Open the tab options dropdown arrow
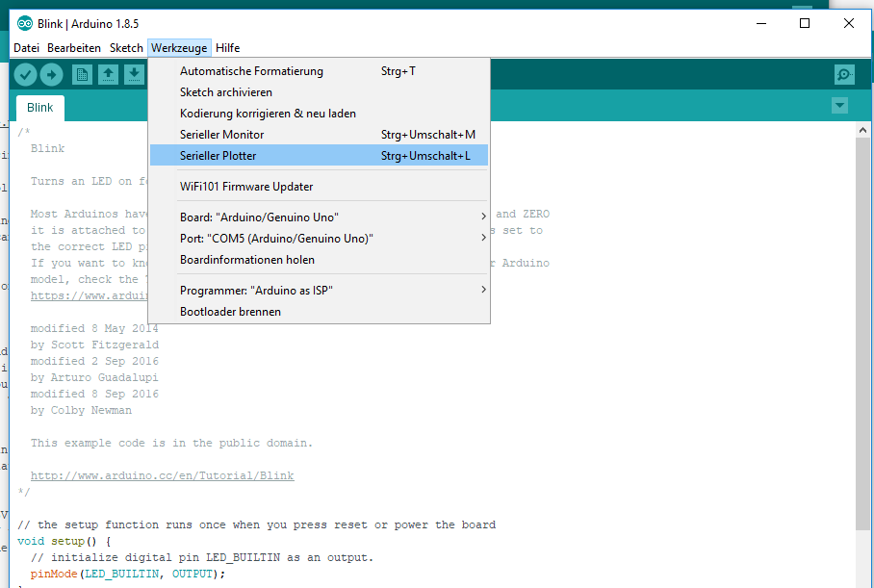Screen dimensions: 874x588 839,105
